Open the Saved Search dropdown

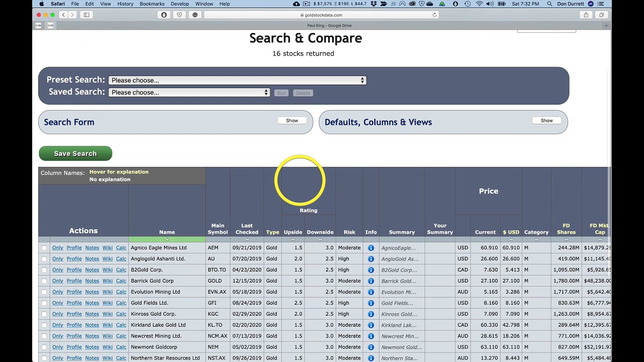point(189,93)
